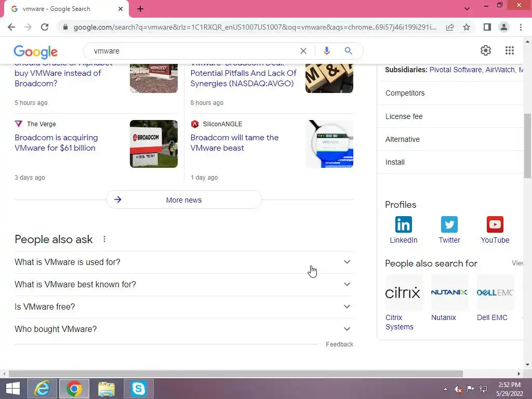Image resolution: width=532 pixels, height=399 pixels.
Task: Go back to the previous page
Action: (11, 27)
